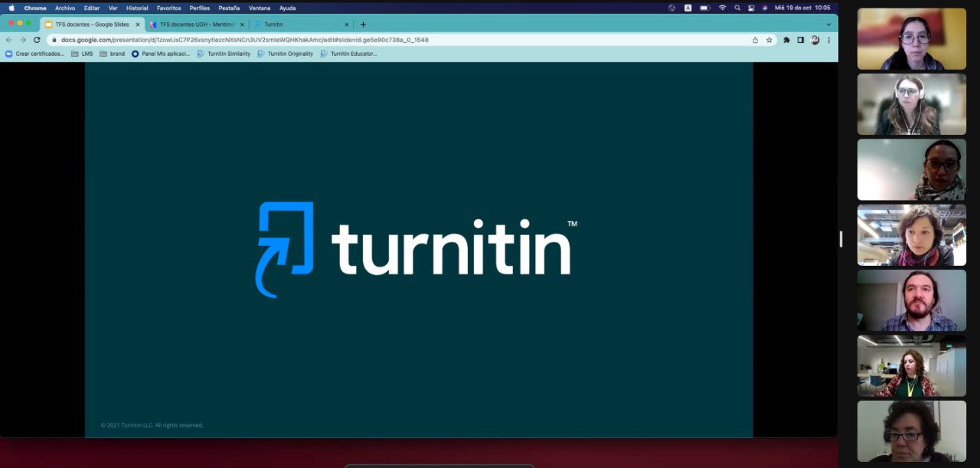Screen dimensions: 980x468
Task: Open the Chrome profile avatar
Action: pyautogui.click(x=815, y=40)
